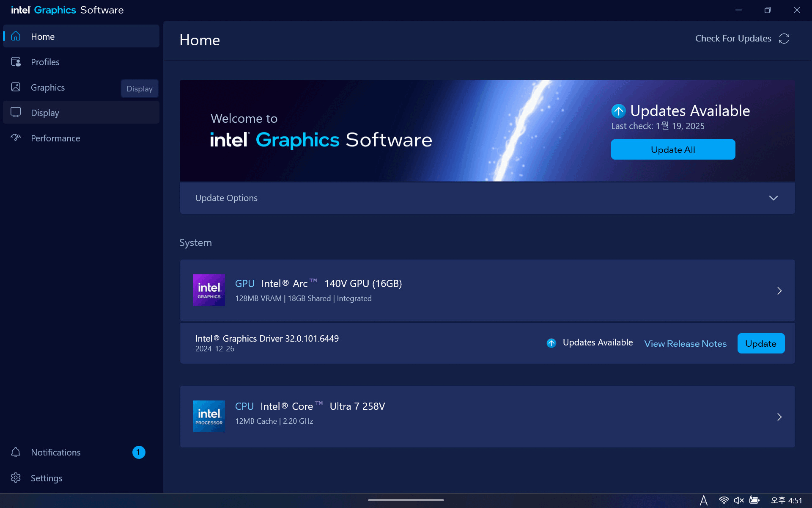Open GPU details chevron arrow
812x508 pixels.
point(779,291)
